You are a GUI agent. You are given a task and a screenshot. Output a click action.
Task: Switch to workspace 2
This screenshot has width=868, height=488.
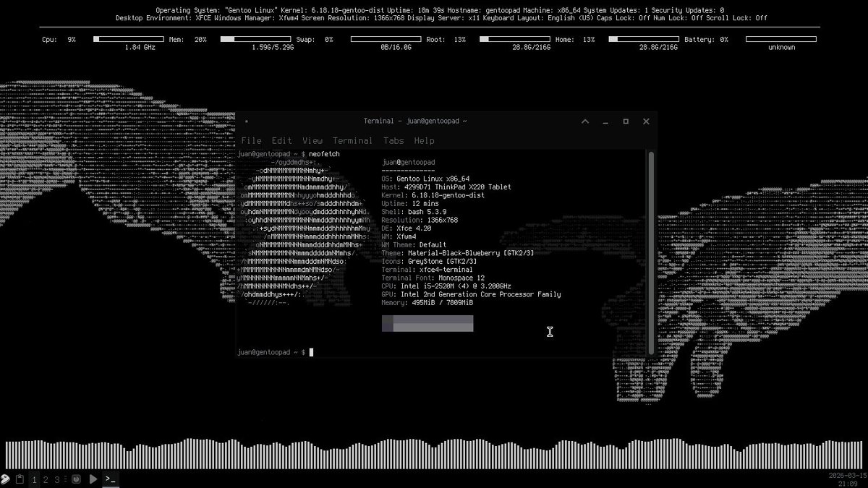point(46,479)
